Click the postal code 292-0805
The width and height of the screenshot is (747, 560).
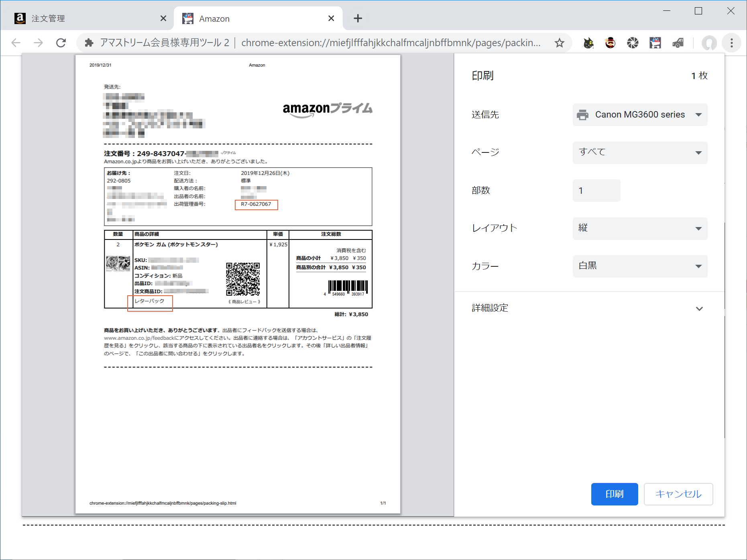point(119,181)
